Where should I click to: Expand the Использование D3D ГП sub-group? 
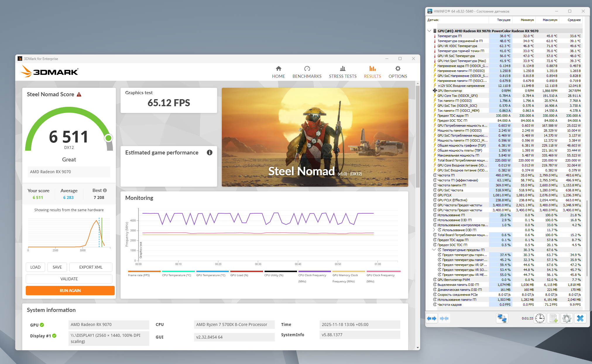point(434,230)
